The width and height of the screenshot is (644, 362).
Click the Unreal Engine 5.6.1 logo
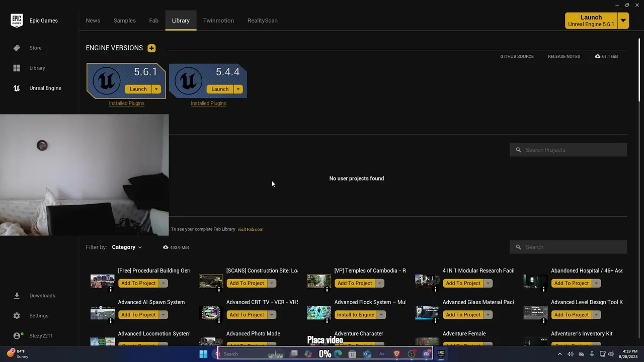tap(106, 81)
